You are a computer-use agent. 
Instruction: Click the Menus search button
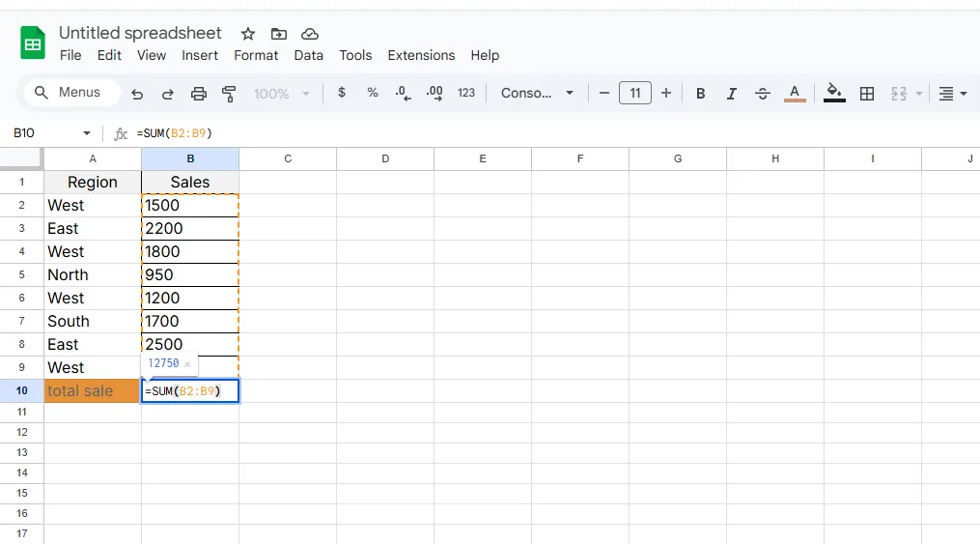(68, 93)
